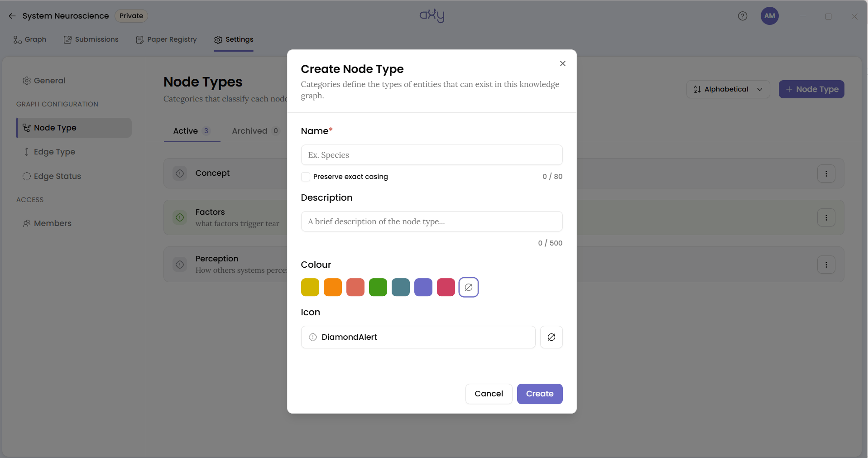This screenshot has height=458, width=868.
Task: Click the Settings gear icon
Action: [218, 40]
